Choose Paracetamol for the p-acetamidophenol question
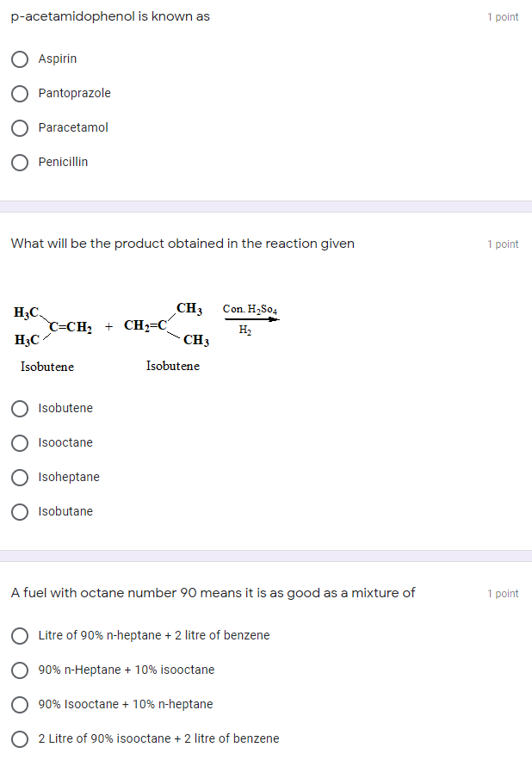Screen dimensions: 532x772 pyautogui.click(x=20, y=128)
